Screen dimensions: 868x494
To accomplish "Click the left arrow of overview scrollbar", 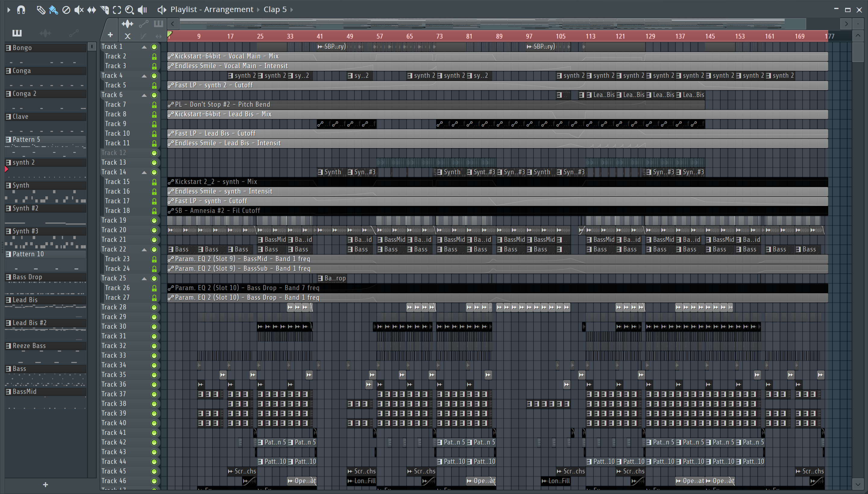I will pos(173,24).
